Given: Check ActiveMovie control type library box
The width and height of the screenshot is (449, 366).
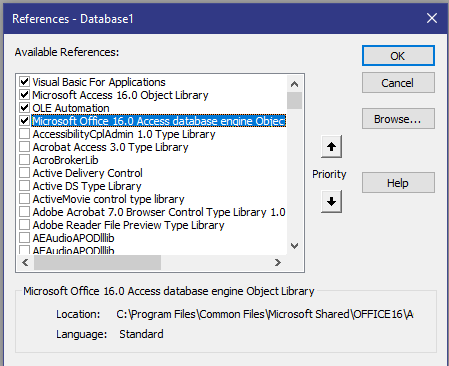Looking at the screenshot, I should click(x=24, y=199).
